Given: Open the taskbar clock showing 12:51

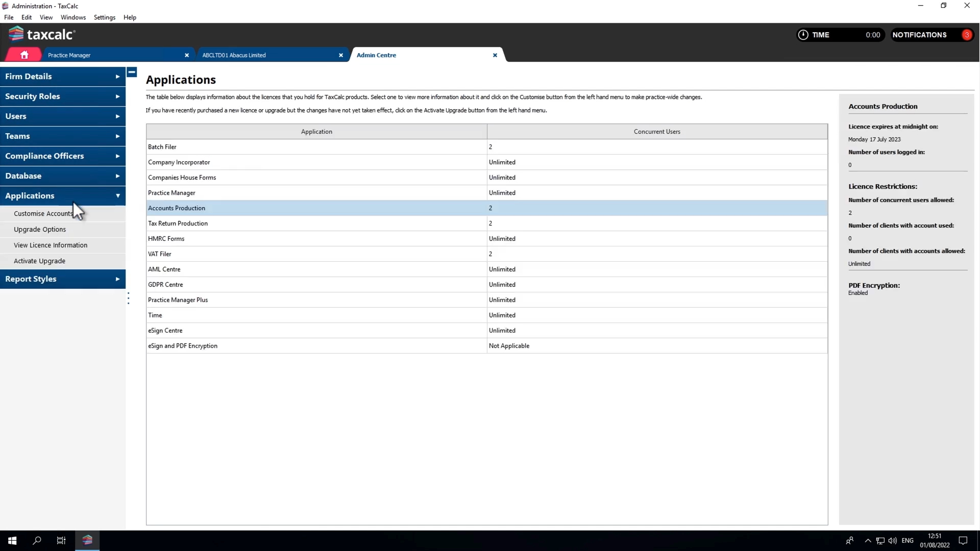Looking at the screenshot, I should coord(935,541).
